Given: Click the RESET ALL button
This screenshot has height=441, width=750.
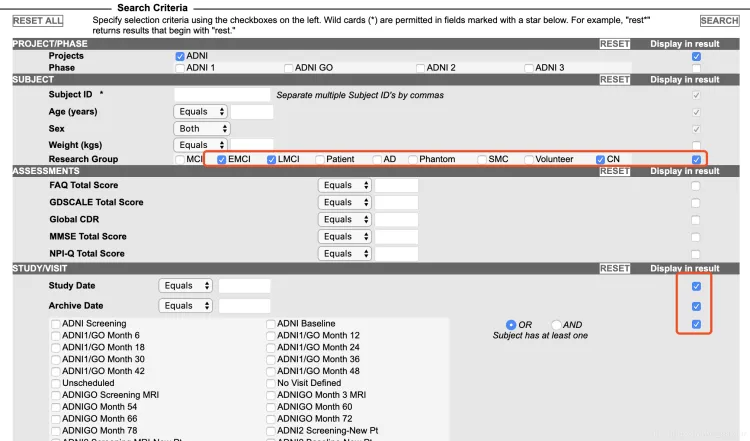Looking at the screenshot, I should (x=37, y=20).
